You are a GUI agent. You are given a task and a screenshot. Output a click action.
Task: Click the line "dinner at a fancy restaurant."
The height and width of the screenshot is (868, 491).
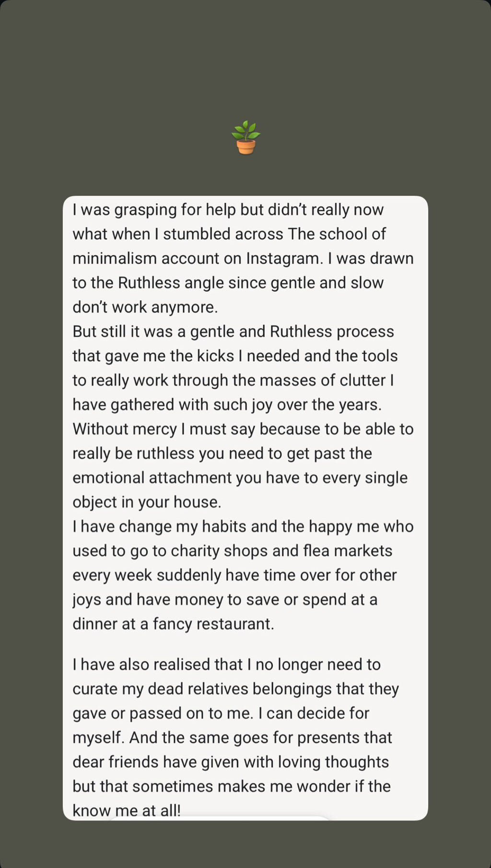point(173,624)
